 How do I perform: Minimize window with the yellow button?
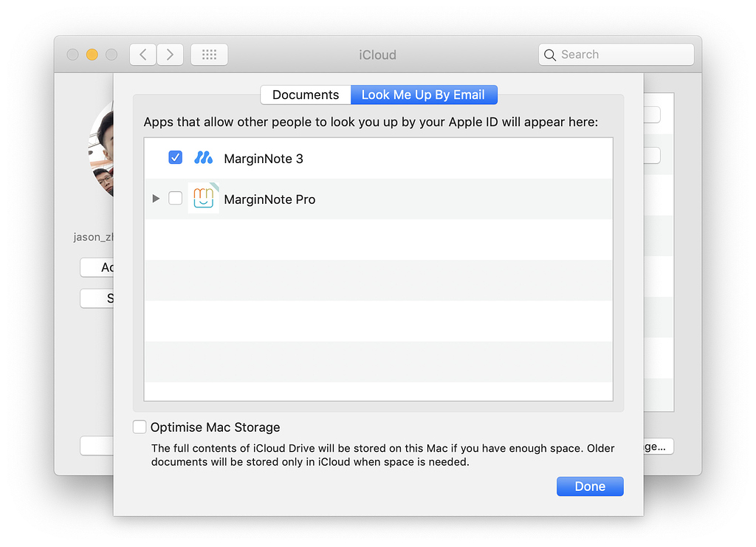tap(92, 55)
